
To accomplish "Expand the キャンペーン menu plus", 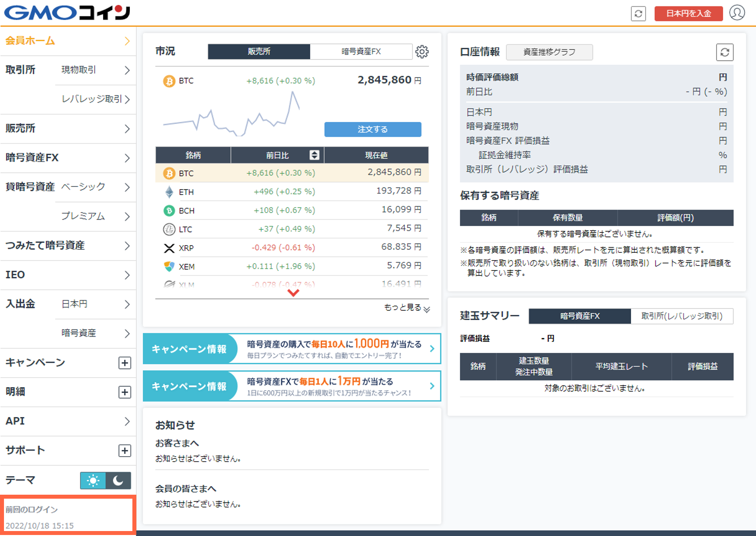I will [x=125, y=363].
